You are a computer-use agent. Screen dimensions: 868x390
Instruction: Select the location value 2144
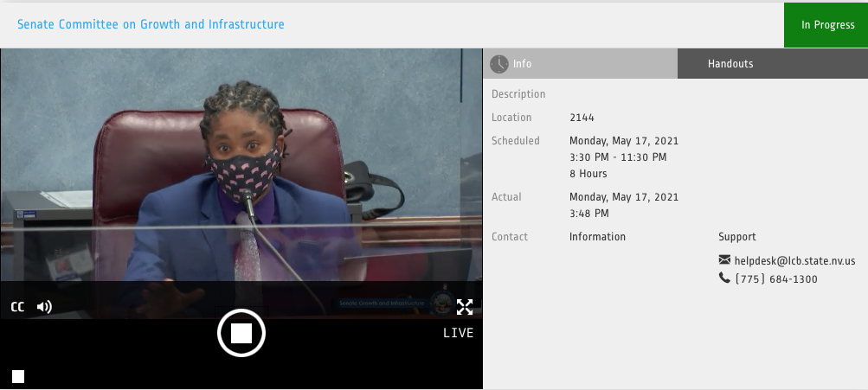coord(582,118)
